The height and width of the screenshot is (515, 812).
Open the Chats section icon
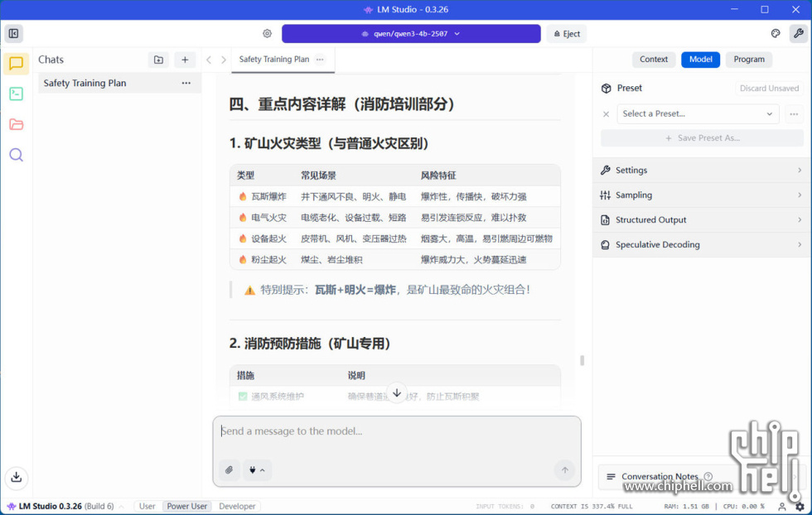click(x=16, y=64)
